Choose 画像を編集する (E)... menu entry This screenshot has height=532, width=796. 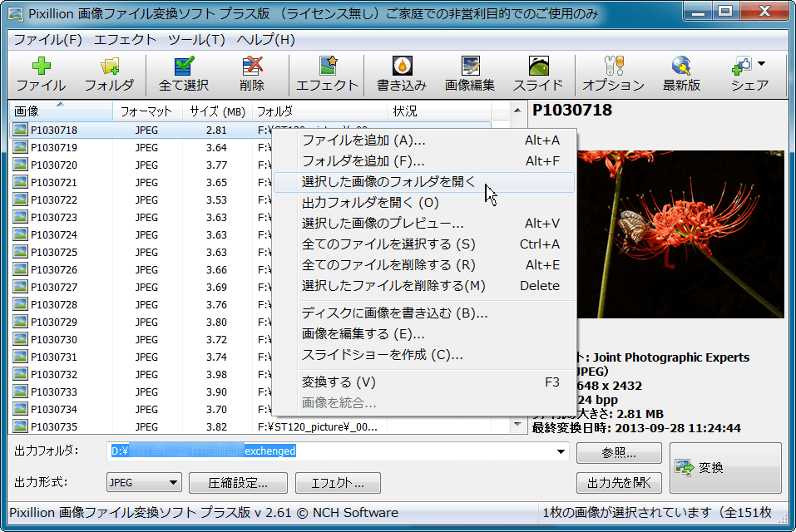424,334
